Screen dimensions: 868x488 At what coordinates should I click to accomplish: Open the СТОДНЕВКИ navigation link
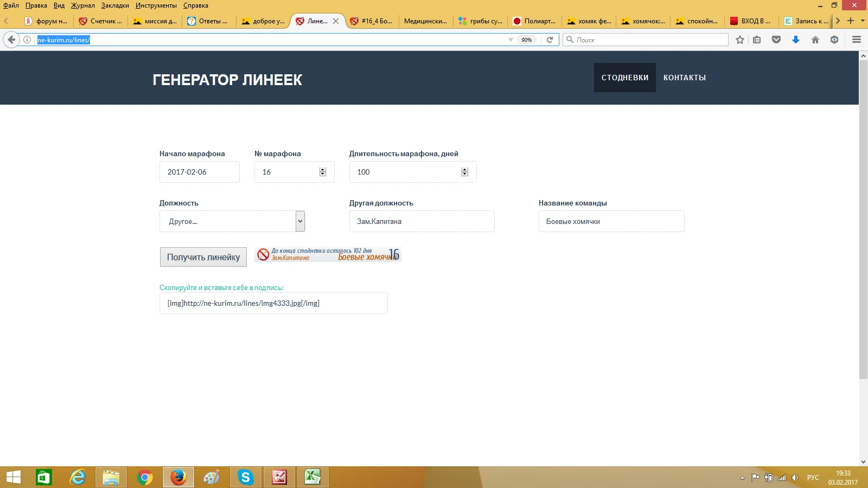[x=625, y=78]
